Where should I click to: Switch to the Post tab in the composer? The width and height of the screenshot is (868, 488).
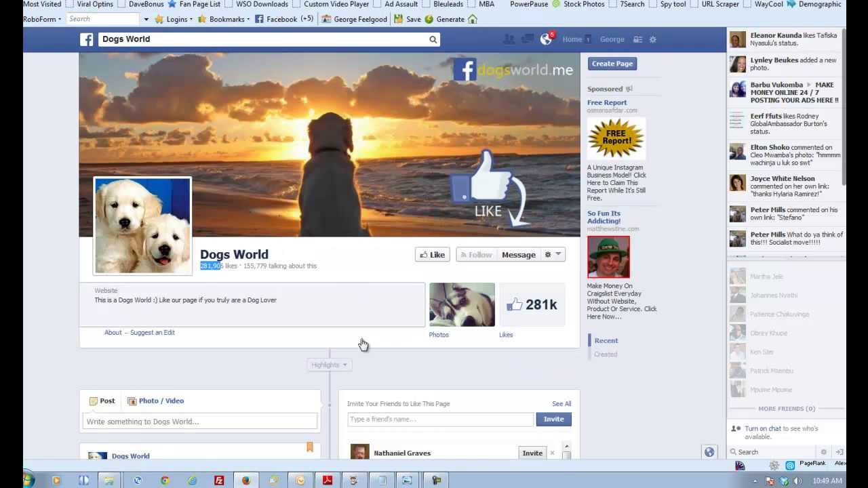[102, 401]
